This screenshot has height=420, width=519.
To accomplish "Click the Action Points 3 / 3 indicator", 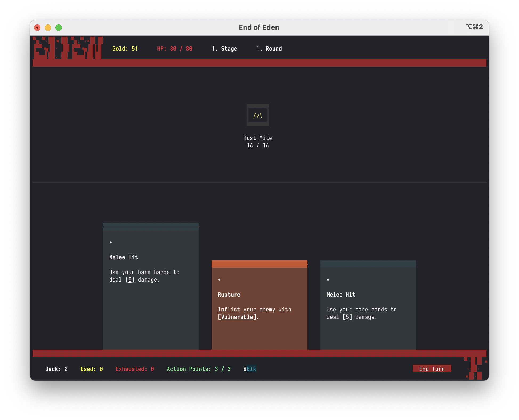I will click(x=198, y=369).
